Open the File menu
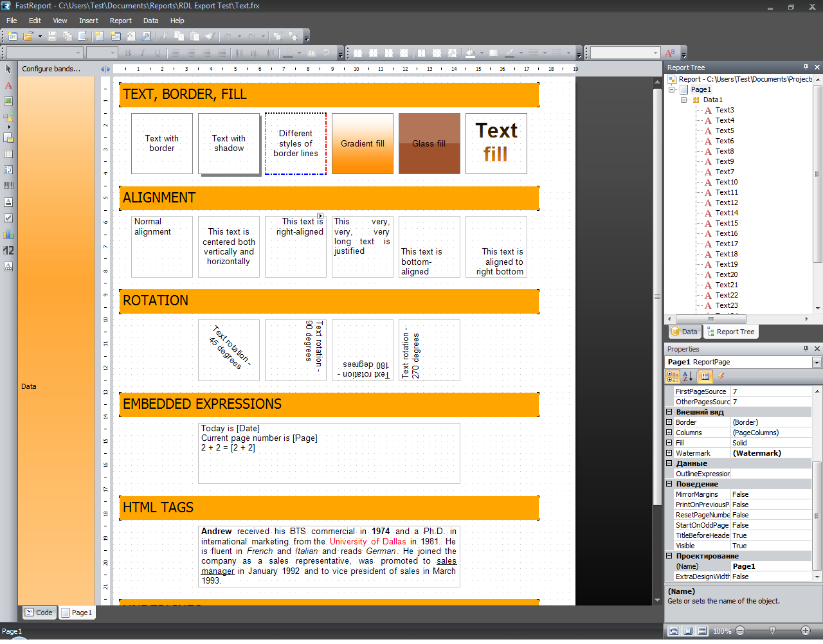823x644 pixels. (12, 21)
